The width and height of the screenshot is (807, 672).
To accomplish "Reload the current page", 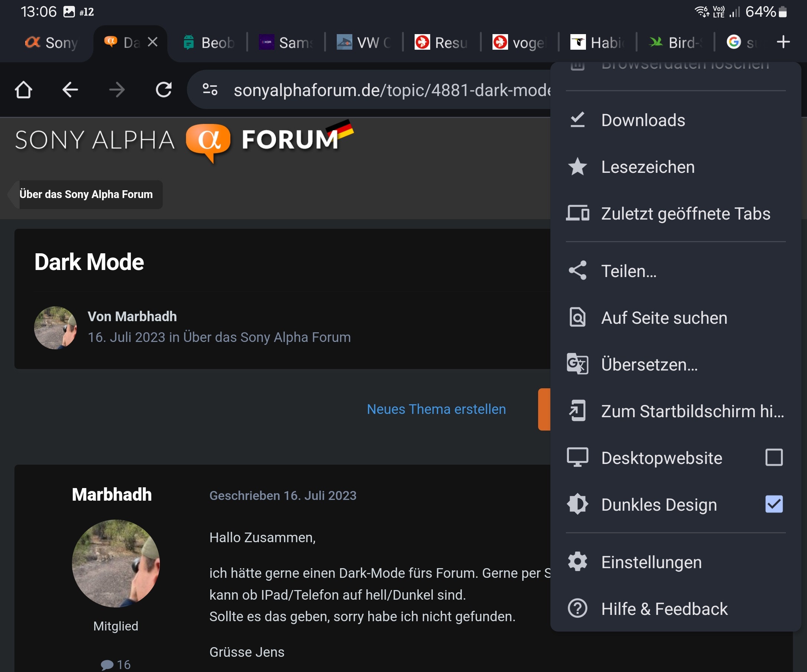I will 164,89.
